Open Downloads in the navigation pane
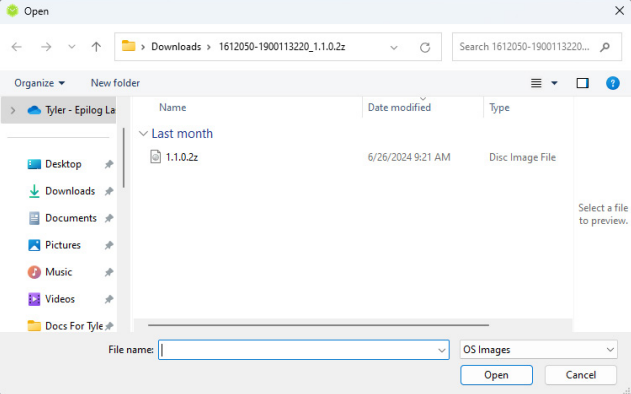Screen dimensions: 631x394 [x=70, y=191]
